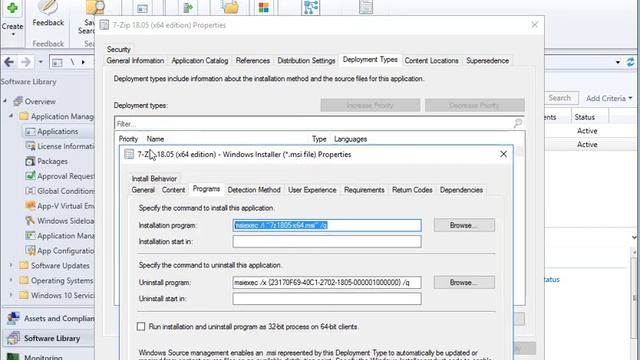Click the Overview node icon

pos(18,101)
